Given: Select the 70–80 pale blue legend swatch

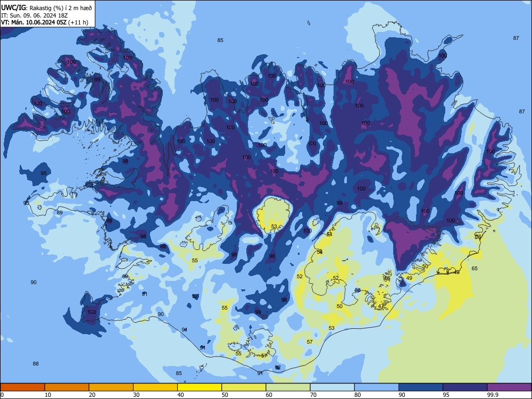Looking at the screenshot, I should coord(332,387).
